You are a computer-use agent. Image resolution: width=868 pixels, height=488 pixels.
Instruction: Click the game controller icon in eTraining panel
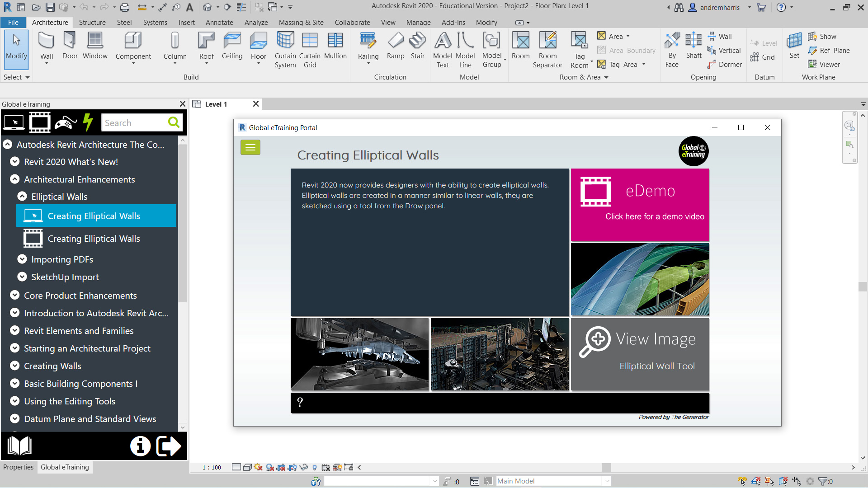66,122
